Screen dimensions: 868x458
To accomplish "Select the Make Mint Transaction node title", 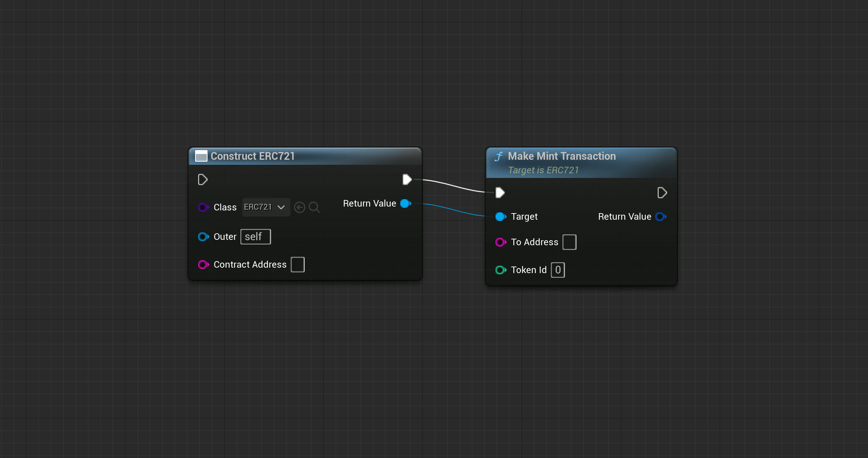I will (x=561, y=156).
